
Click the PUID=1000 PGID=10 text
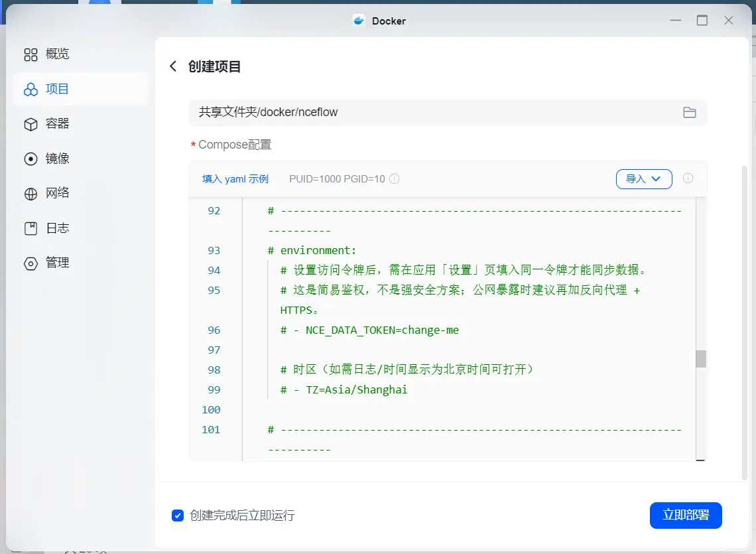click(x=337, y=179)
